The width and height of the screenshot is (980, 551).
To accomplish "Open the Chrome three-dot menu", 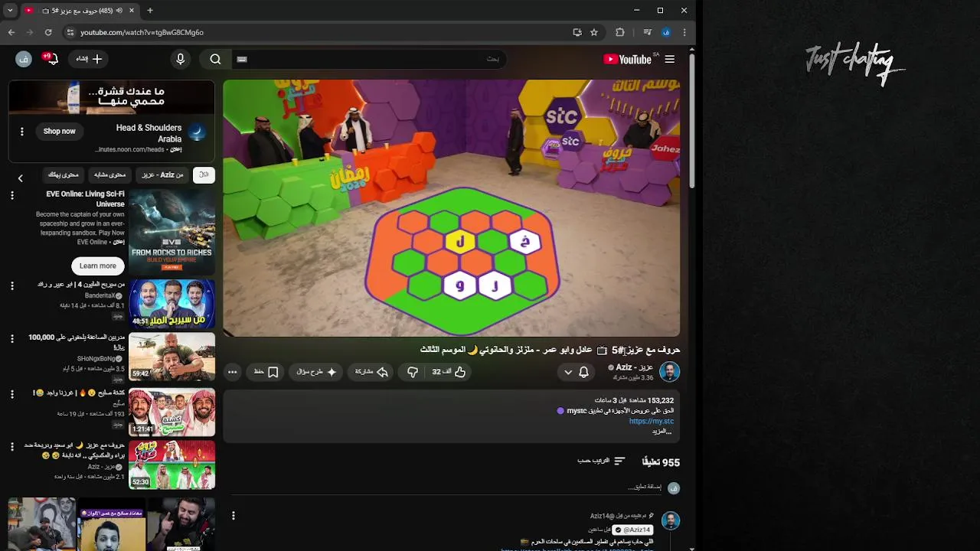I will [684, 32].
